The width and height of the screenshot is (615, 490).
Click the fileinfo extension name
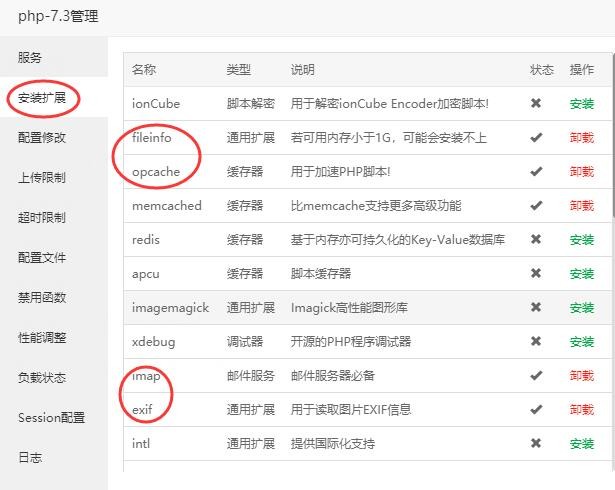[x=152, y=138]
